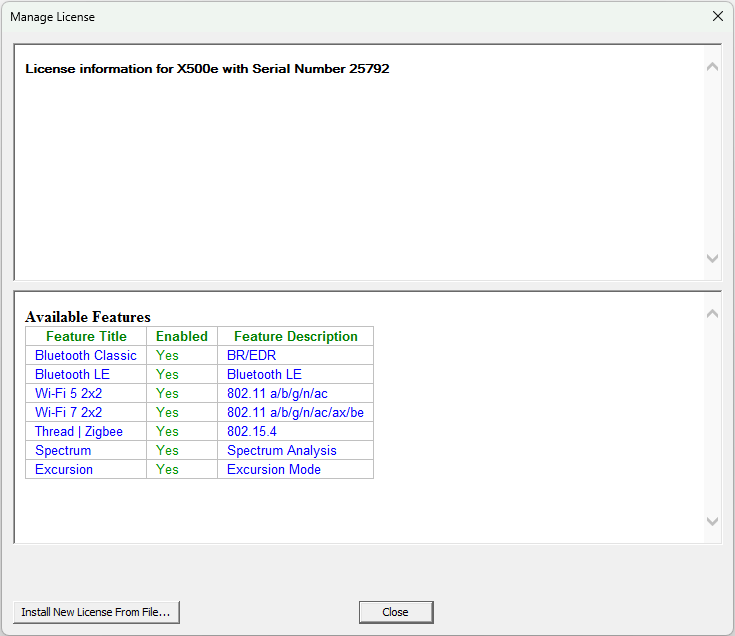Click the 802.11 a/b/g/n/ac/ax/be description
The width and height of the screenshot is (735, 636).
point(295,412)
